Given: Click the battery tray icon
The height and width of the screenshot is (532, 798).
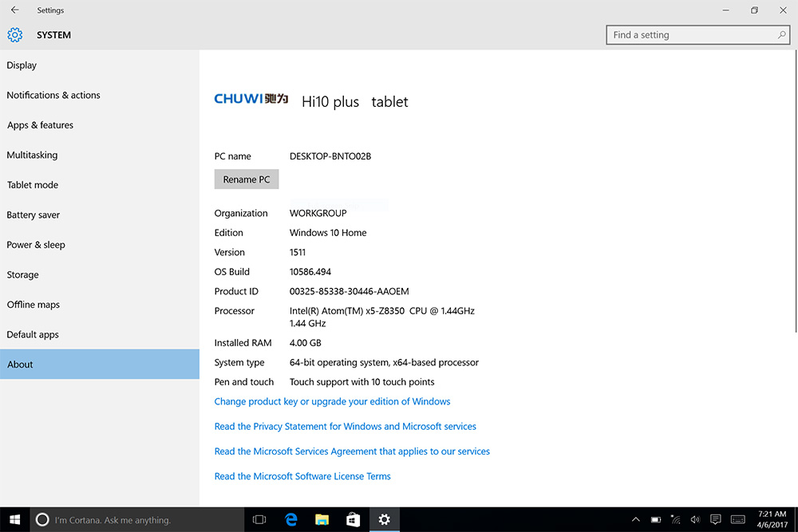Looking at the screenshot, I should 656,519.
